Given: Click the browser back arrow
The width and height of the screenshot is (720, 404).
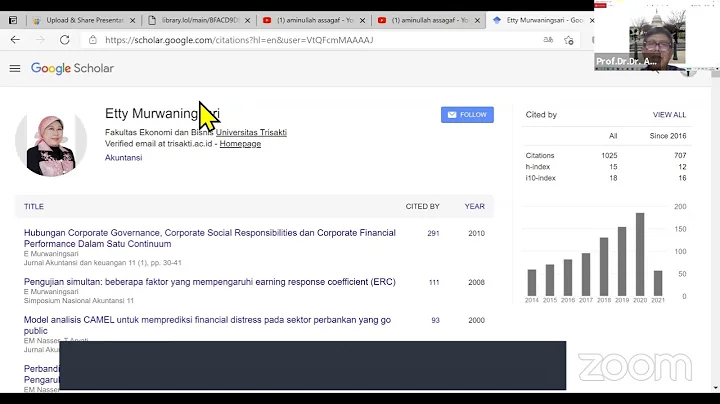Looking at the screenshot, I should 15,40.
